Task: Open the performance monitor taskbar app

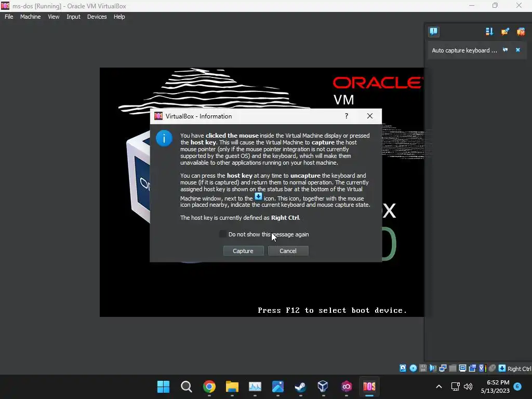Action: tap(255, 387)
